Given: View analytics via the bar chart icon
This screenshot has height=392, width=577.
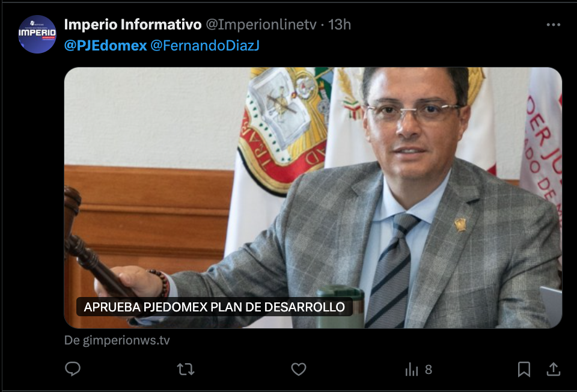Looking at the screenshot, I should (x=412, y=369).
